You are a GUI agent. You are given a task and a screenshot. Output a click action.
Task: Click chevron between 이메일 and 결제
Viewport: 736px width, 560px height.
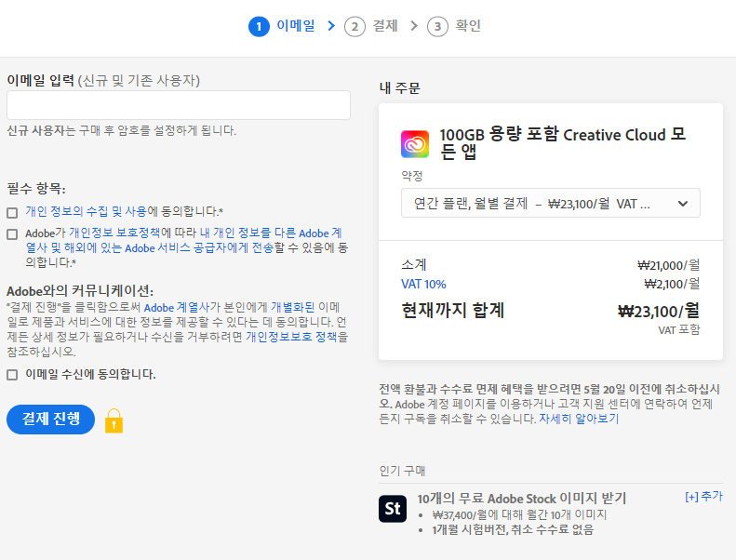click(x=331, y=26)
